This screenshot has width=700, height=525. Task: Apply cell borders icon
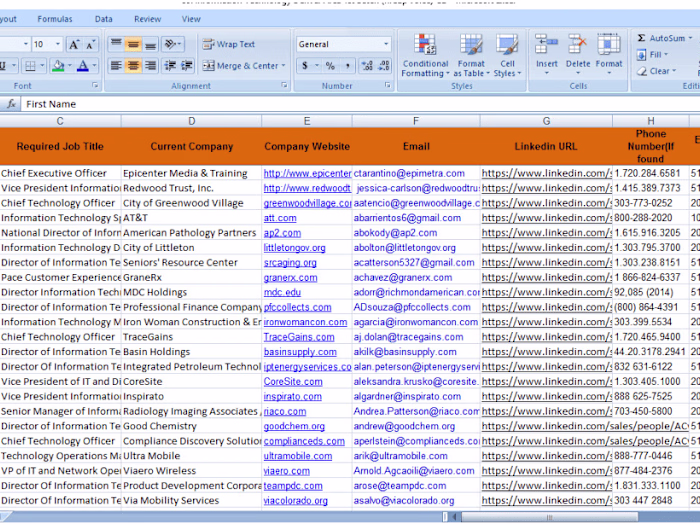click(x=30, y=66)
